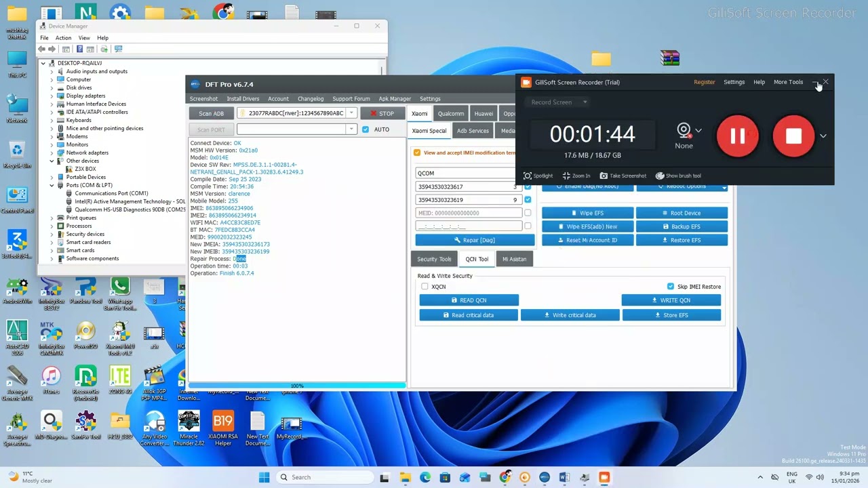The image size is (868, 488).
Task: Click the red STOP button in DFT Pro
Action: [x=382, y=113]
